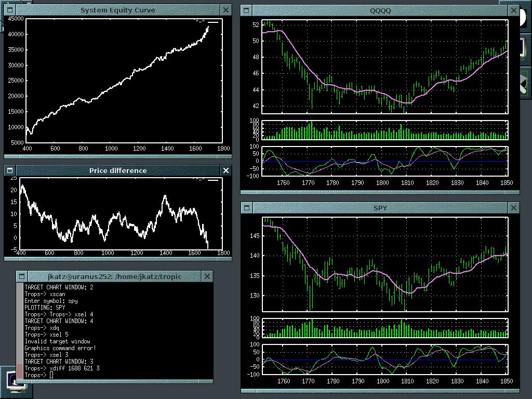Click the QQQQ green volume bars panel
The width and height of the screenshot is (532, 399).
point(385,130)
